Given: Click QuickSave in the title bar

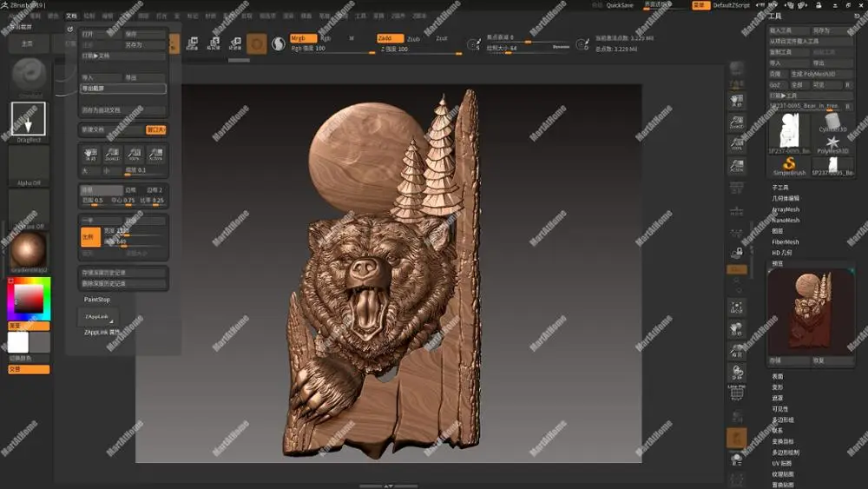Looking at the screenshot, I should (x=620, y=5).
